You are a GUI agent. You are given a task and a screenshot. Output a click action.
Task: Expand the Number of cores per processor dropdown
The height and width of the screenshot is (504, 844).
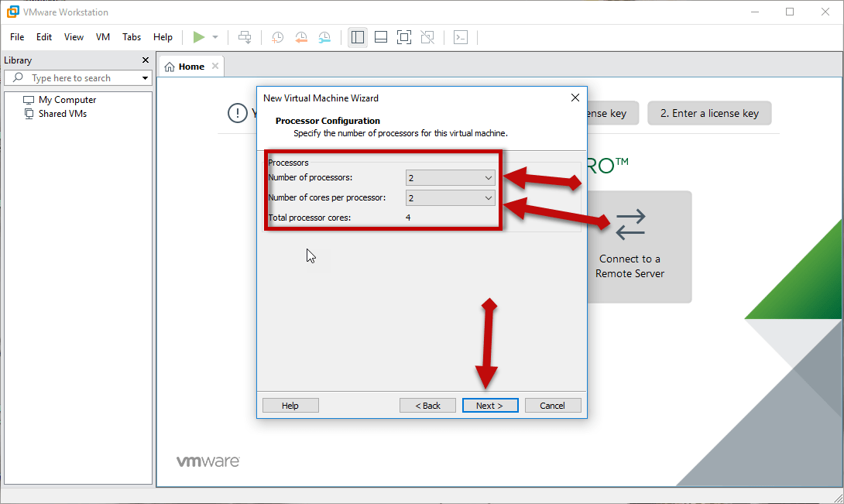[451, 198]
